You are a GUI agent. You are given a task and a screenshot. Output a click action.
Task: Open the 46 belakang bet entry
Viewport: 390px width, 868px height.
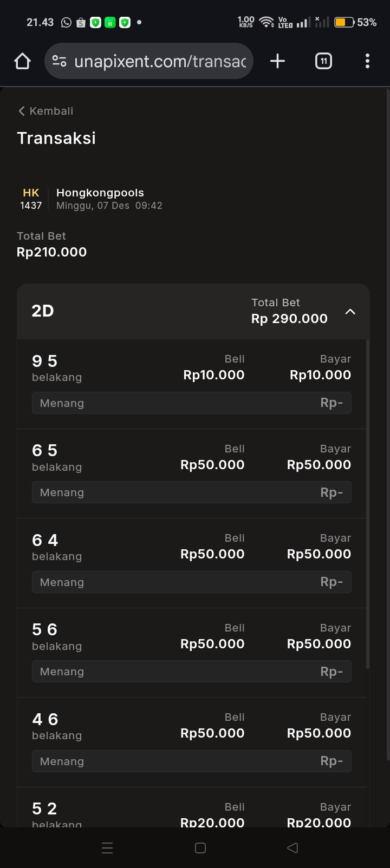click(57, 726)
